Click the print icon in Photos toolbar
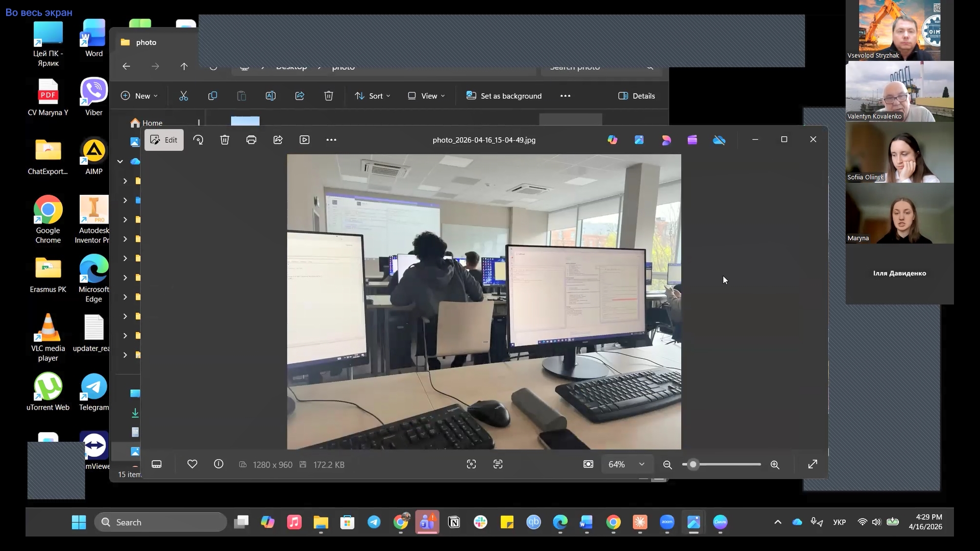 [251, 140]
